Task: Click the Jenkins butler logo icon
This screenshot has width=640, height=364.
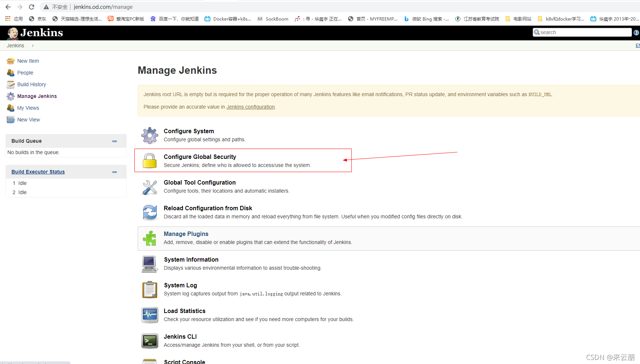Action: pos(13,33)
